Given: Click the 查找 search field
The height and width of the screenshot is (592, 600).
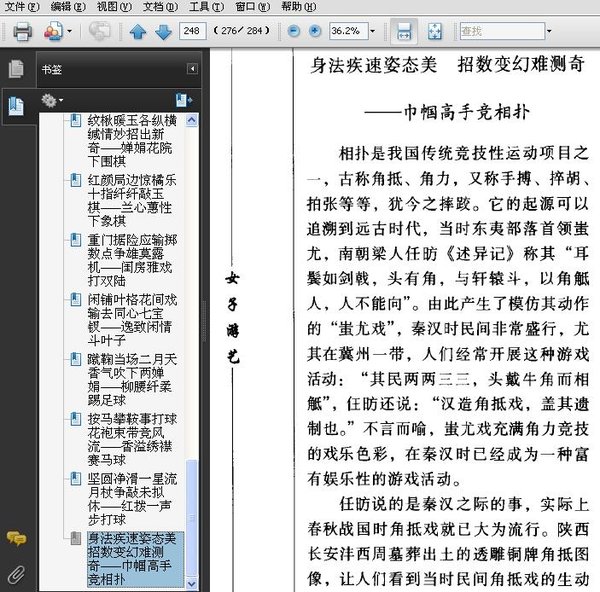Looking at the screenshot, I should 502,31.
